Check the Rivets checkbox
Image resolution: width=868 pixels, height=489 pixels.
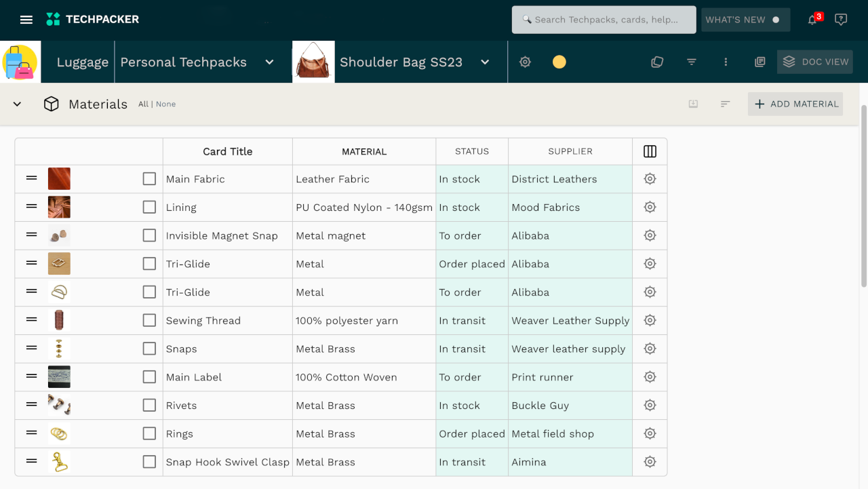tap(149, 406)
